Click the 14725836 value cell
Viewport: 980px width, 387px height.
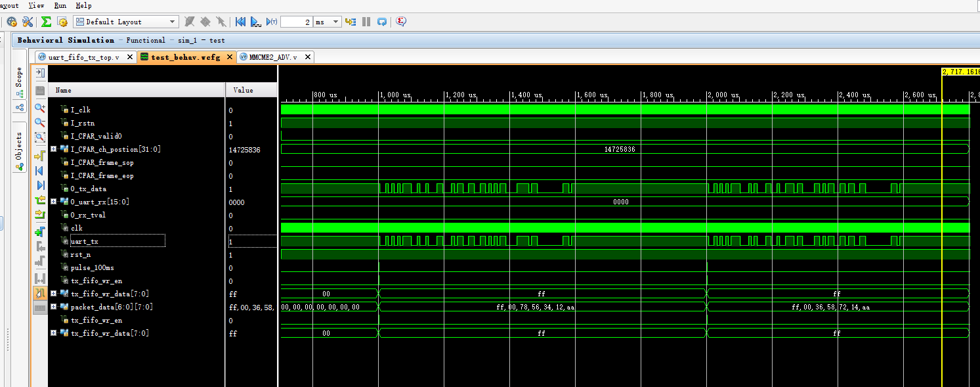[x=245, y=150]
